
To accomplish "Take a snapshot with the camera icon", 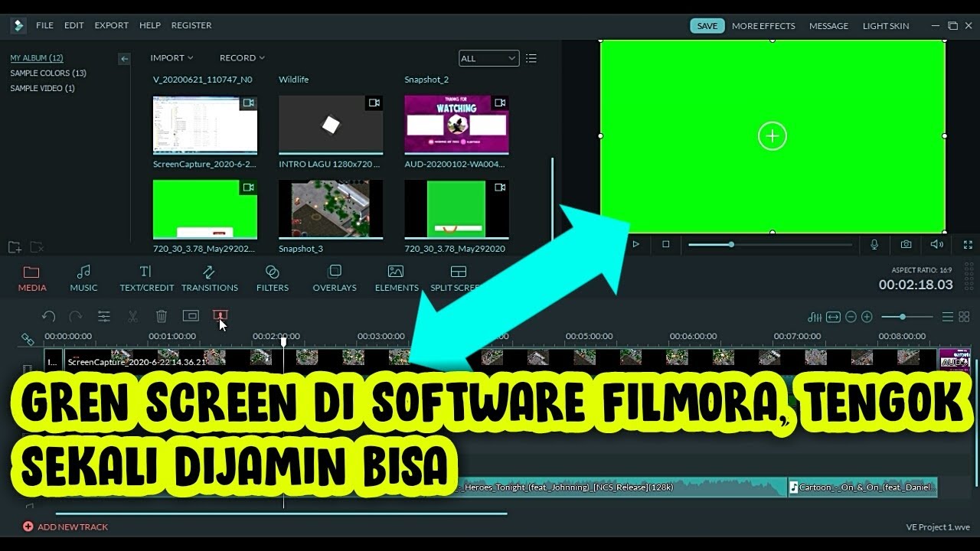I will point(906,244).
